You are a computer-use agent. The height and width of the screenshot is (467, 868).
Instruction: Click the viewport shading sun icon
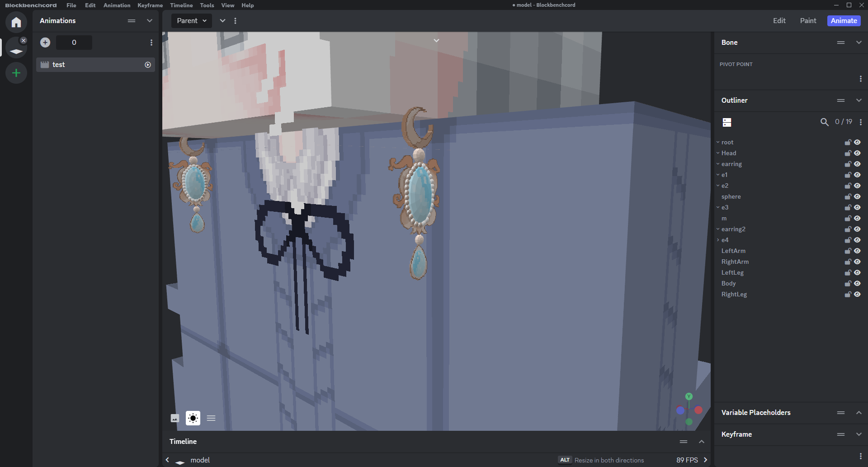click(193, 418)
